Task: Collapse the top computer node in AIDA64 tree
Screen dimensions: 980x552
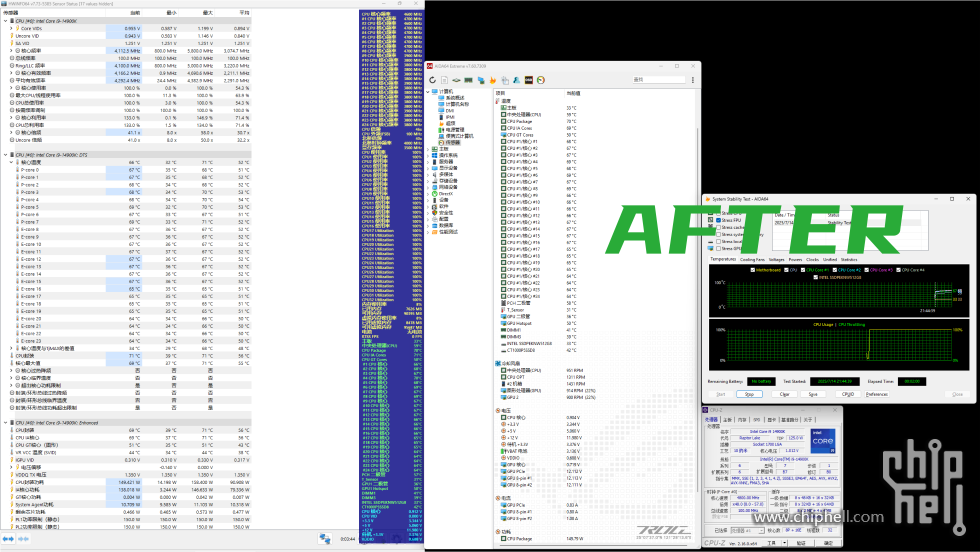Action: pos(428,91)
